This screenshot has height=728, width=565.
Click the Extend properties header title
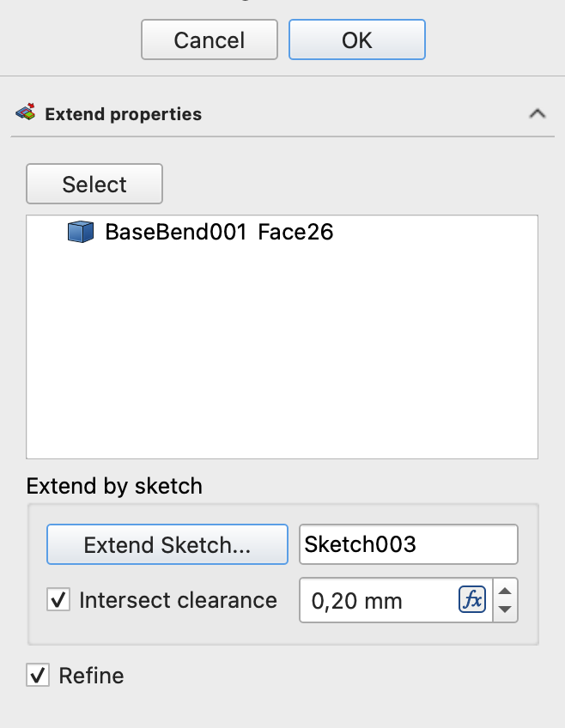tap(123, 114)
